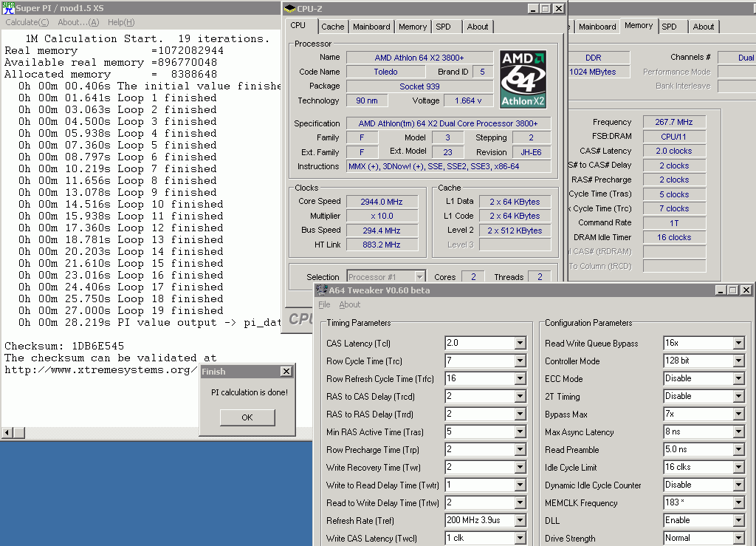Expand the Read Preamble dropdown
This screenshot has height=546, width=756.
pyautogui.click(x=738, y=449)
